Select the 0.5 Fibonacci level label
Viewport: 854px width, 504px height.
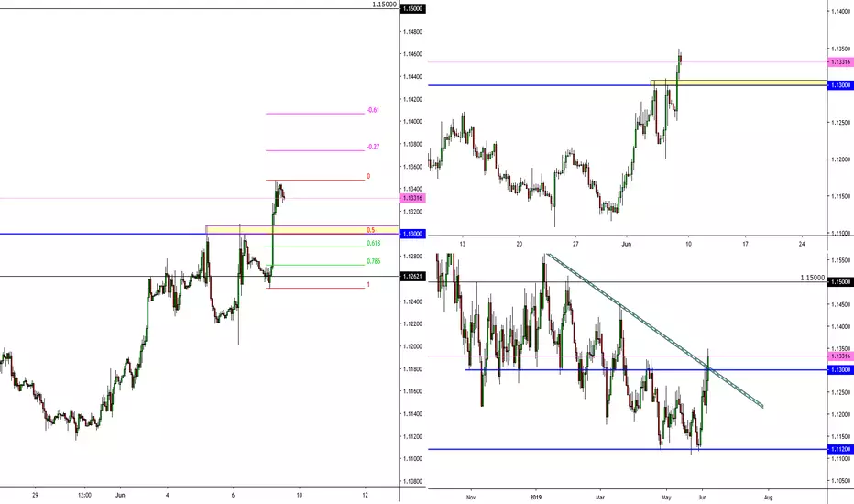371,231
